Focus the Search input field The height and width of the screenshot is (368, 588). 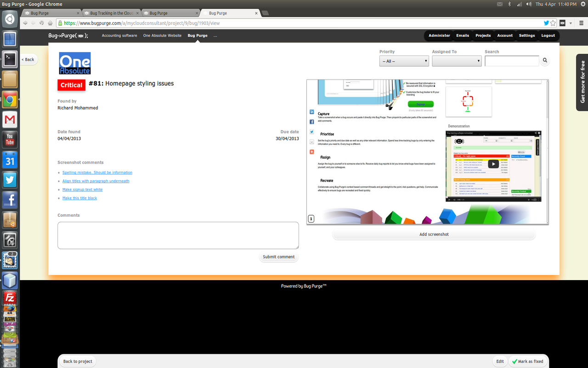coord(512,61)
